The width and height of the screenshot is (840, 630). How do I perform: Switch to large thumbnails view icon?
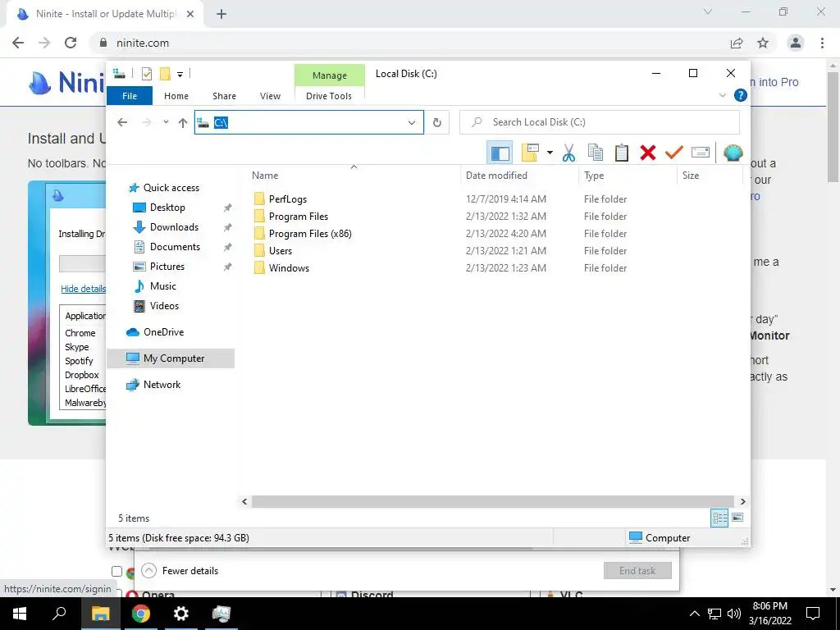click(737, 518)
